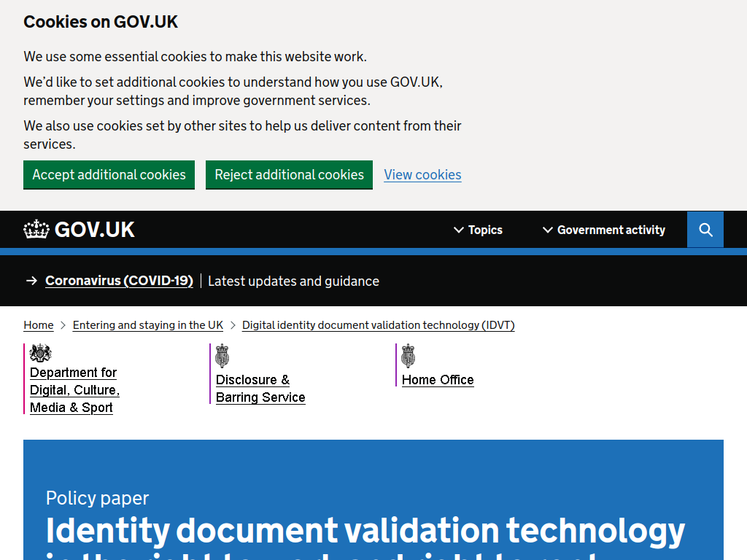Click the chevron after Home breadcrumb

63,325
